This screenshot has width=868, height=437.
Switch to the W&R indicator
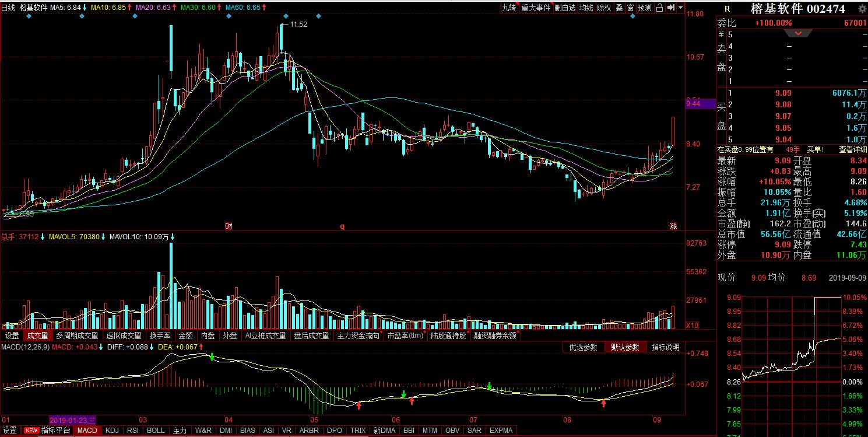[203, 431]
